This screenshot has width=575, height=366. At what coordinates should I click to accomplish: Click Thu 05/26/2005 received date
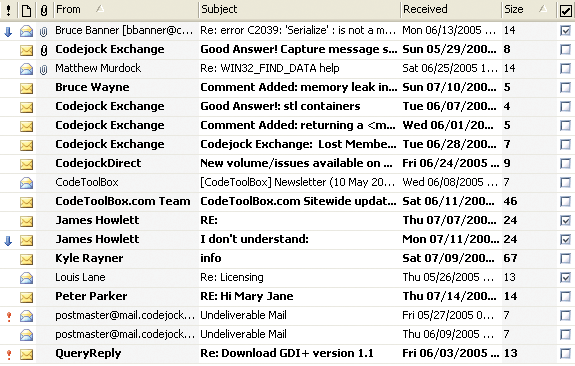[x=448, y=277]
